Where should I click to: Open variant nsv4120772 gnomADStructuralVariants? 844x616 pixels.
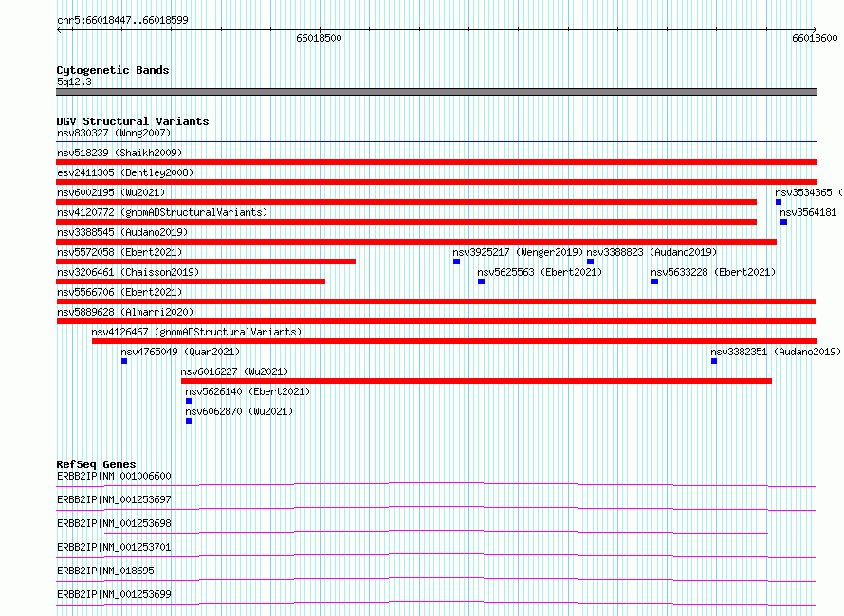pos(162,212)
